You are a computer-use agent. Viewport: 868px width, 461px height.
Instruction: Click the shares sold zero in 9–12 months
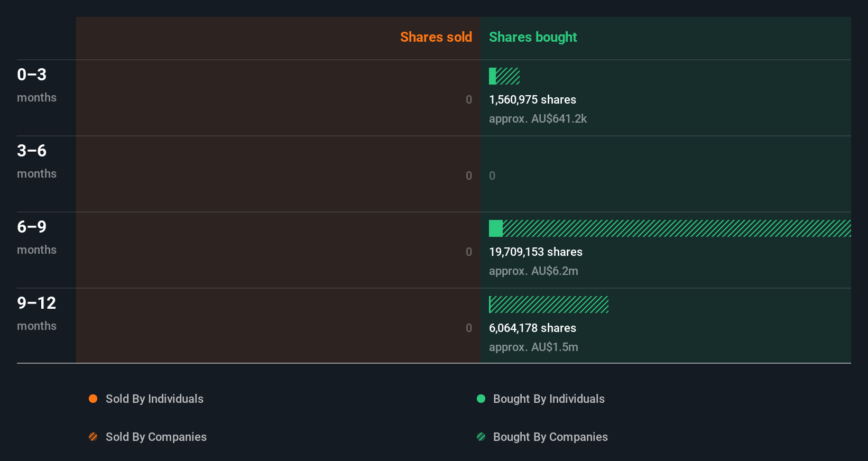[x=469, y=328]
